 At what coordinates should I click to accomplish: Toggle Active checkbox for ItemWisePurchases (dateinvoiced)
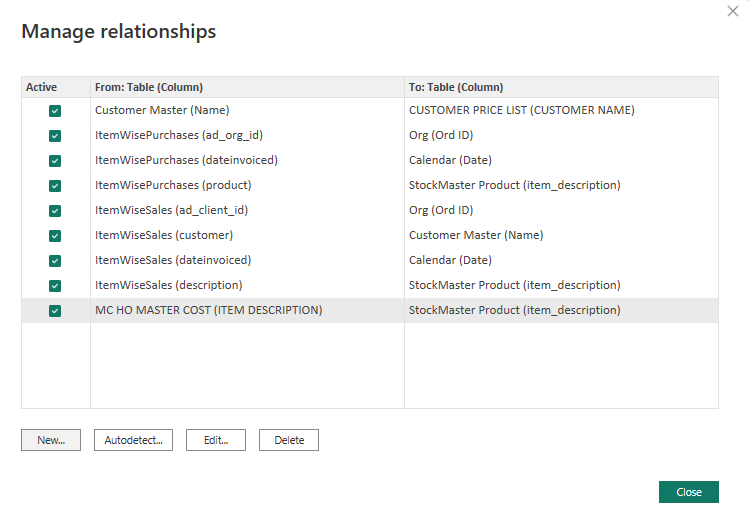55,161
